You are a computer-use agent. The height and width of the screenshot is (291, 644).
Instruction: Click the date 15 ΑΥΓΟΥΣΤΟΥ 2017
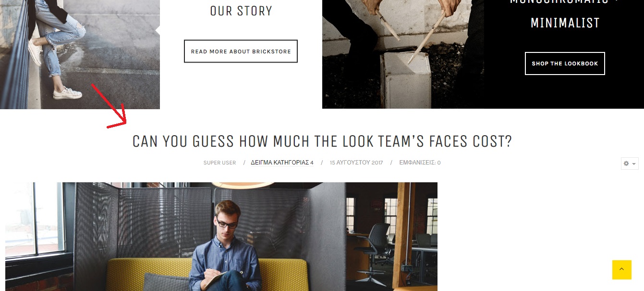tap(356, 163)
